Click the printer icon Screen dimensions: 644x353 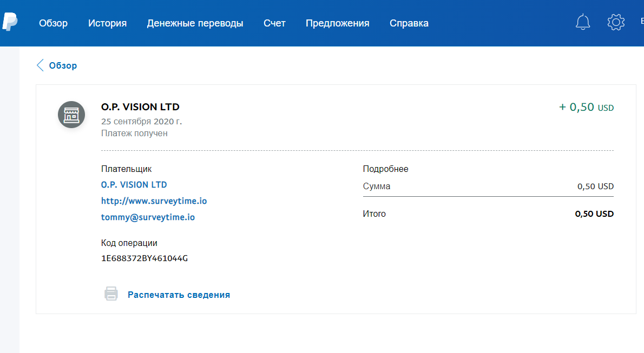[111, 294]
